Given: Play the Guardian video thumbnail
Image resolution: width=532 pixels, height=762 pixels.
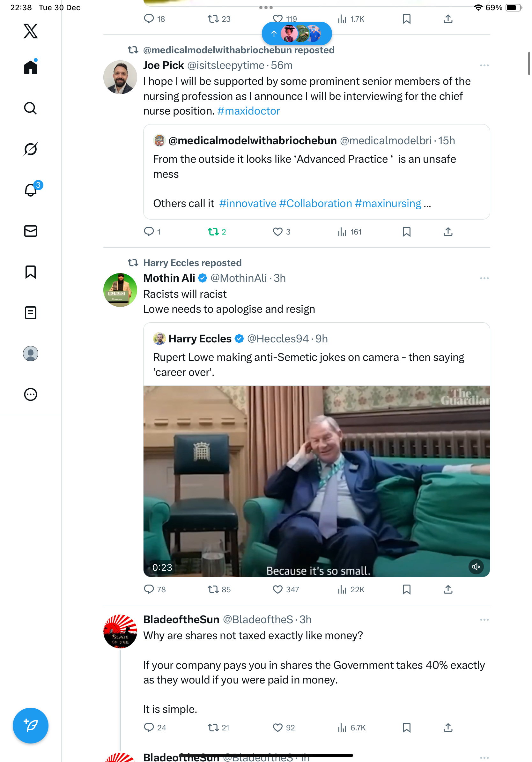Looking at the screenshot, I should tap(316, 481).
